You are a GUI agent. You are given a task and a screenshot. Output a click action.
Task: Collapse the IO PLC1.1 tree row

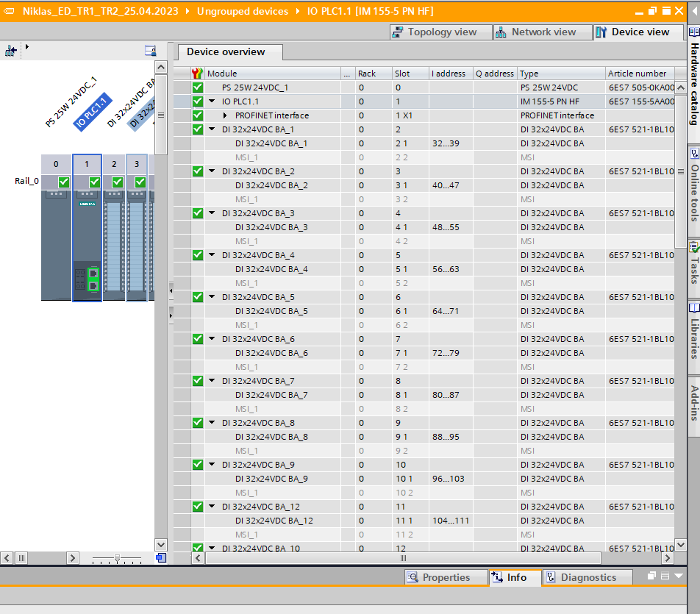point(213,101)
